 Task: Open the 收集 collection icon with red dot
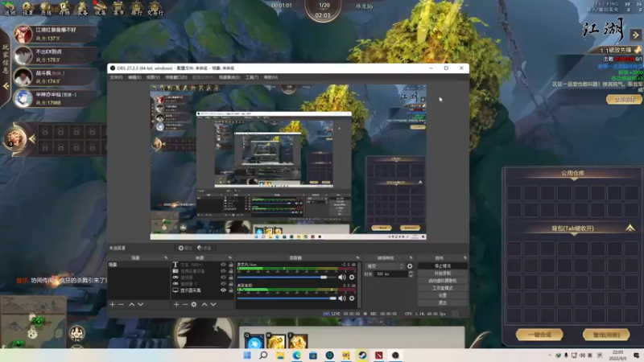(x=100, y=7)
